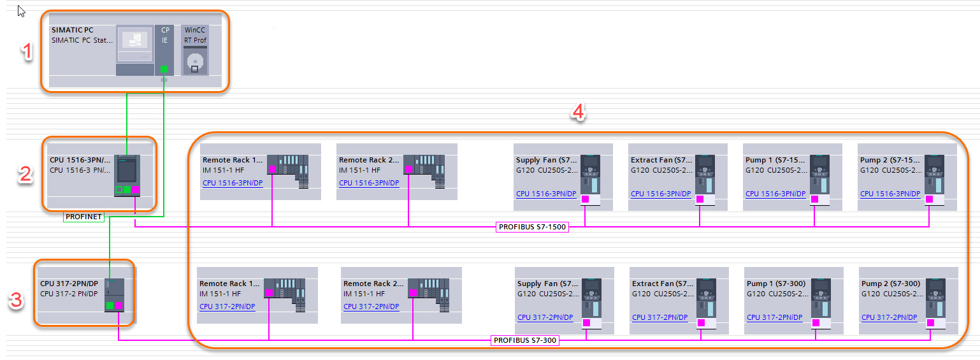This screenshot has height=360, width=980.
Task: Click the SIMATIC PC station title text
Action: coord(73,30)
